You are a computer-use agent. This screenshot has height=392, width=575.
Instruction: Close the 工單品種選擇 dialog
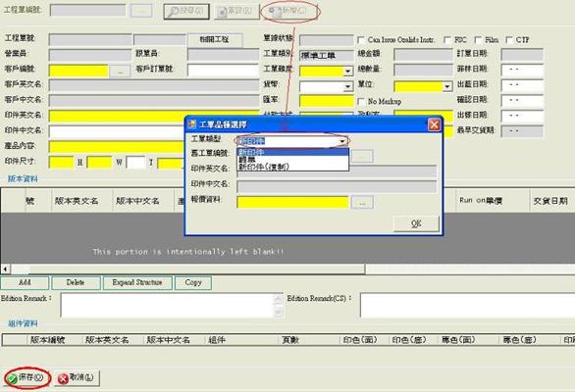(434, 124)
